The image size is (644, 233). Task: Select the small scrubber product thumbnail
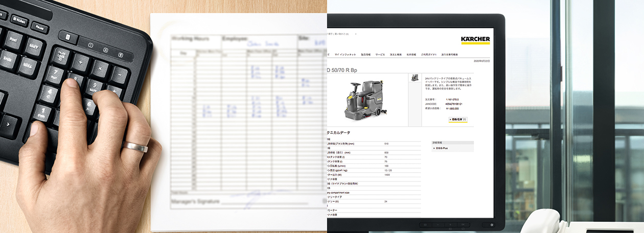415,78
